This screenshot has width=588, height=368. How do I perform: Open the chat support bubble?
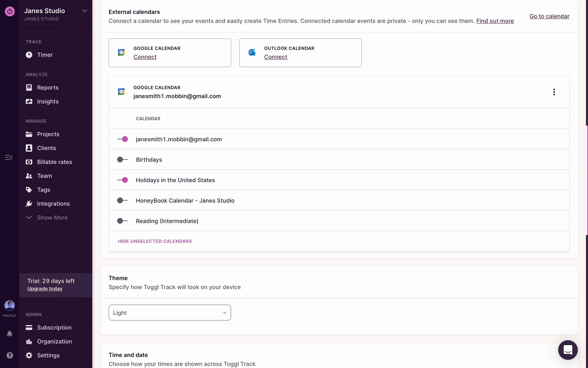pyautogui.click(x=567, y=350)
